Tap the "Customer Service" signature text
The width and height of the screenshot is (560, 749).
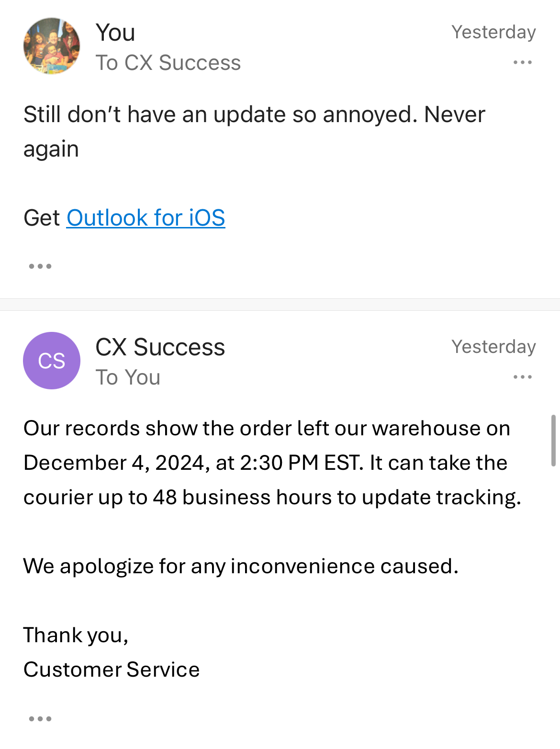[x=112, y=670]
